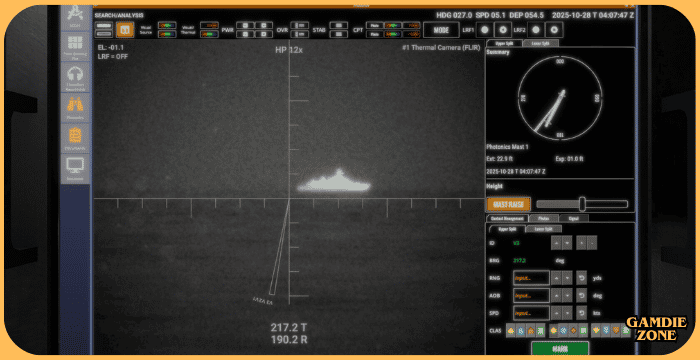The height and width of the screenshot is (360, 700).
Task: Switch to Lower Split tab above Summary
Action: tap(540, 43)
